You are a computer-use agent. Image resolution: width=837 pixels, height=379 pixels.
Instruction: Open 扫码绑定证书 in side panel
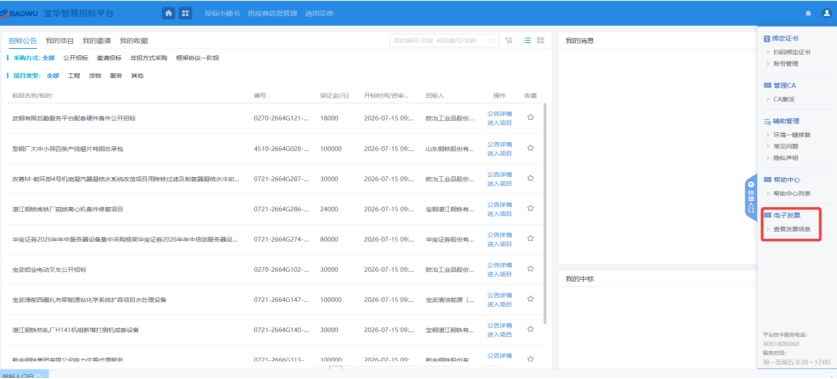[792, 52]
